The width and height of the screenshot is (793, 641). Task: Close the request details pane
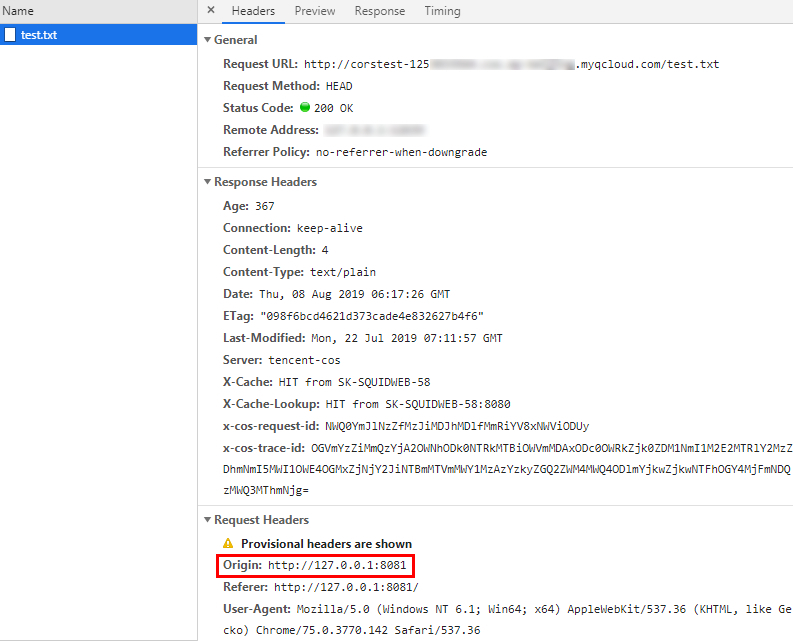click(211, 10)
